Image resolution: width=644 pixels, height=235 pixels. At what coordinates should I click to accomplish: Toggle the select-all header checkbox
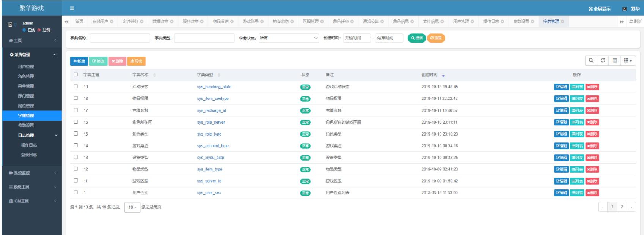tap(76, 75)
